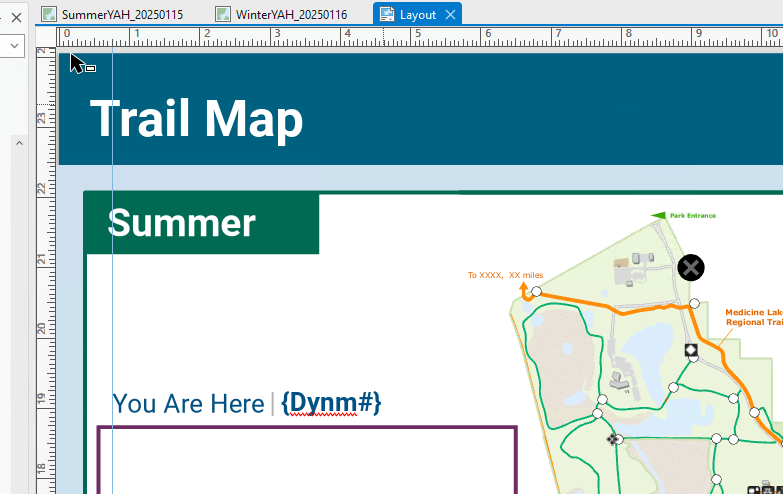Select the {Dynm#} dynamic text element
The image size is (783, 494).
[x=331, y=403]
